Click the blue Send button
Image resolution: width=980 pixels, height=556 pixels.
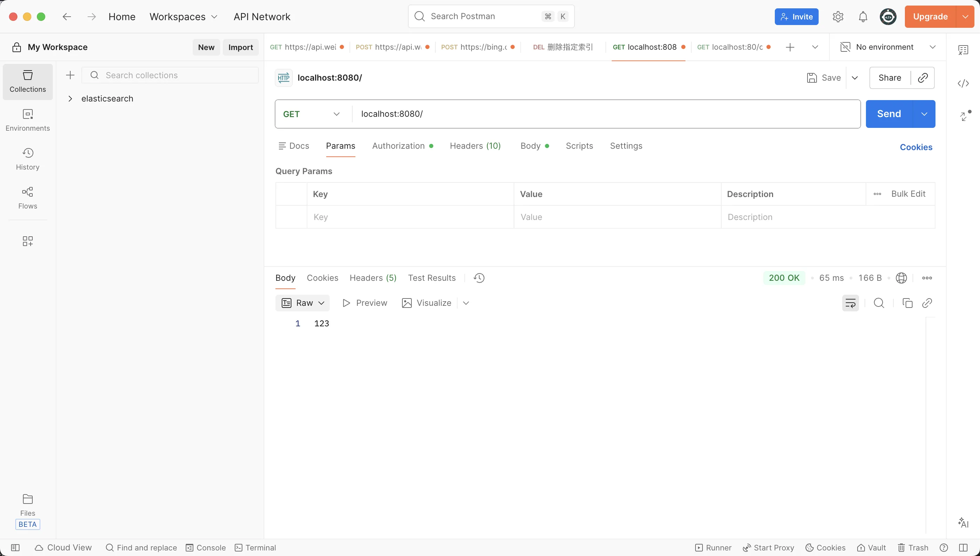[x=889, y=114]
